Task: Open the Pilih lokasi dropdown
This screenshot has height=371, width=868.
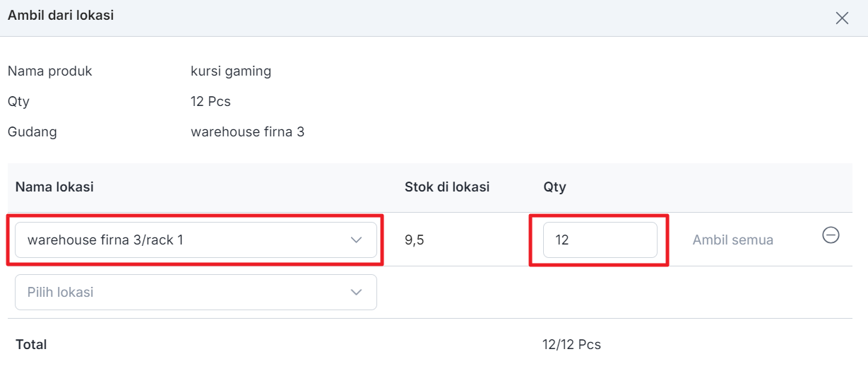Action: click(196, 293)
